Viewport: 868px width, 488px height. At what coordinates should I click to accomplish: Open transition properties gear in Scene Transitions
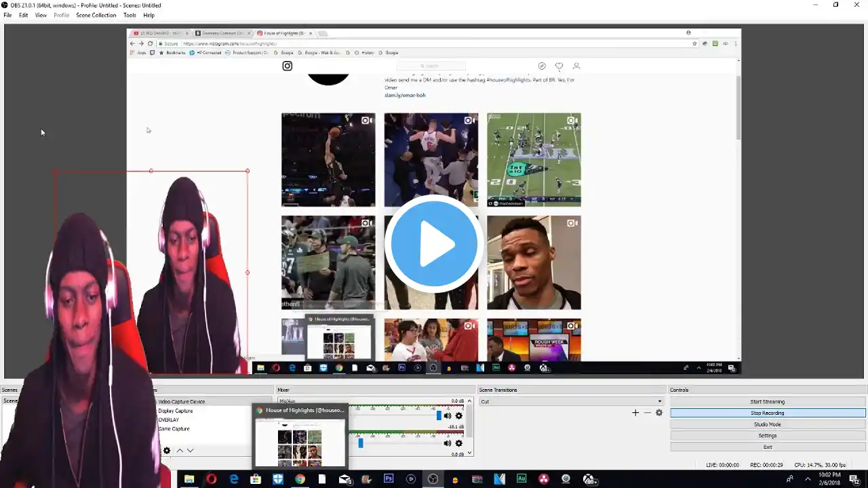pos(658,412)
